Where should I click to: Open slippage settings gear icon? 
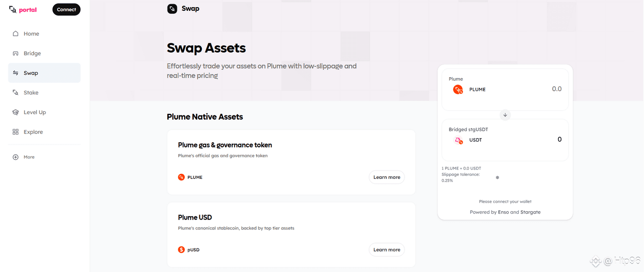[497, 178]
